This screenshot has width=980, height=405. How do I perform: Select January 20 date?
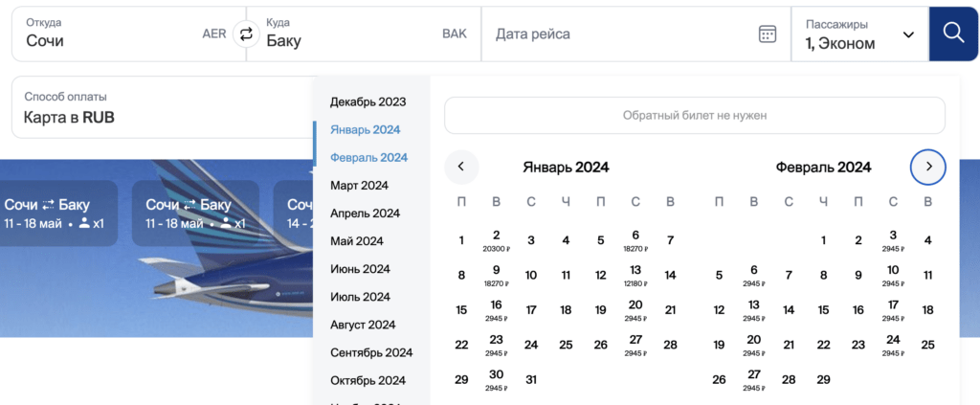[635, 310]
